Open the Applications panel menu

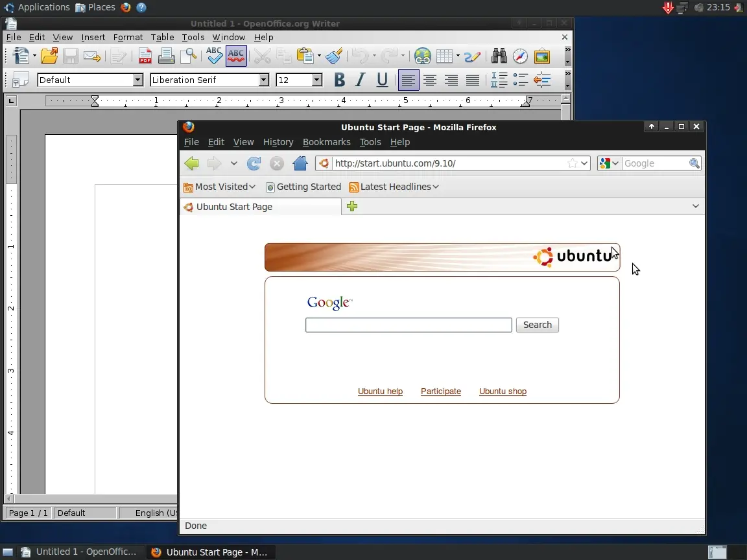click(x=37, y=7)
